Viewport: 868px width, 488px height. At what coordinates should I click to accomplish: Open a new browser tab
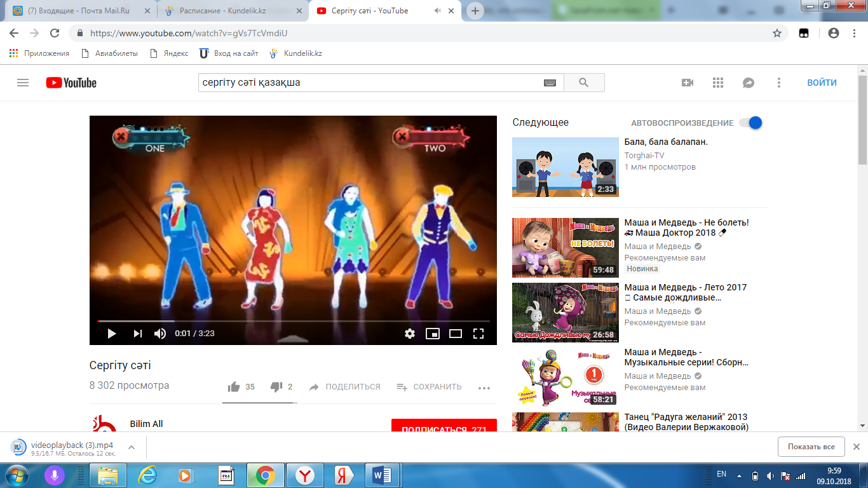pyautogui.click(x=475, y=11)
